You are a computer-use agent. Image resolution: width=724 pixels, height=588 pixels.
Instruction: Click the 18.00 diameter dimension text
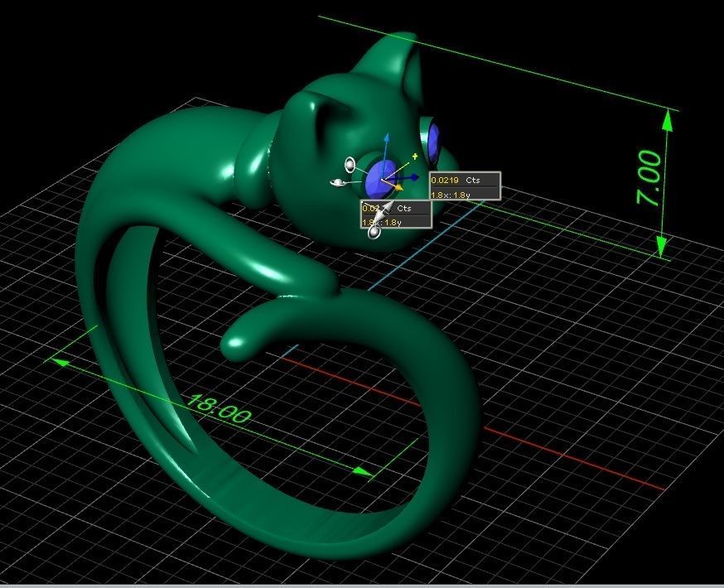click(x=219, y=409)
